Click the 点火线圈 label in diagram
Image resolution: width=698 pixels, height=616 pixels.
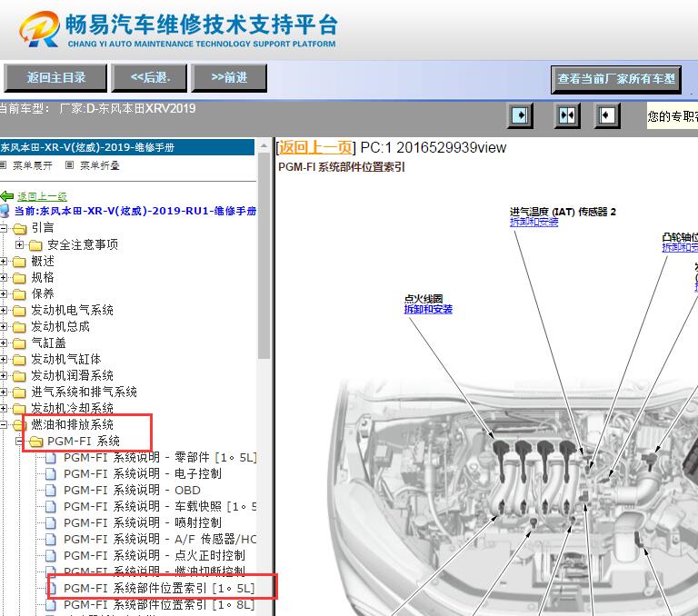424,299
